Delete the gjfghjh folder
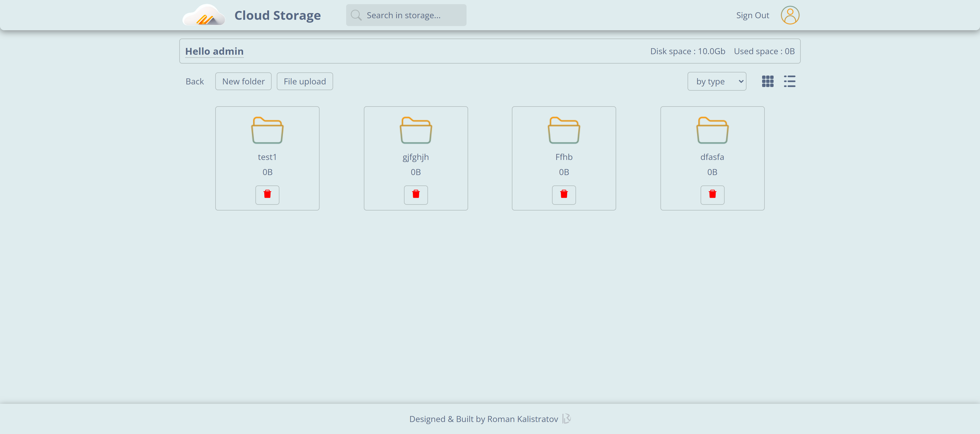Viewport: 980px width, 434px height. tap(415, 195)
